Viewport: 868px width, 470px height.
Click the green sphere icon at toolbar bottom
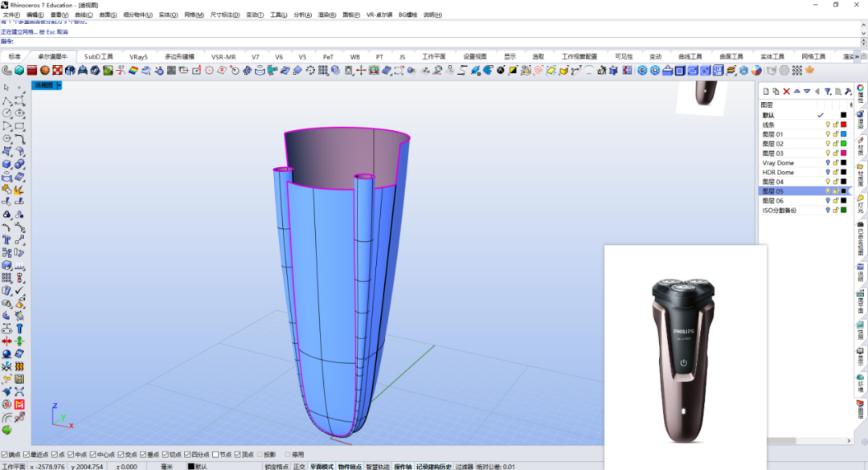(6, 430)
